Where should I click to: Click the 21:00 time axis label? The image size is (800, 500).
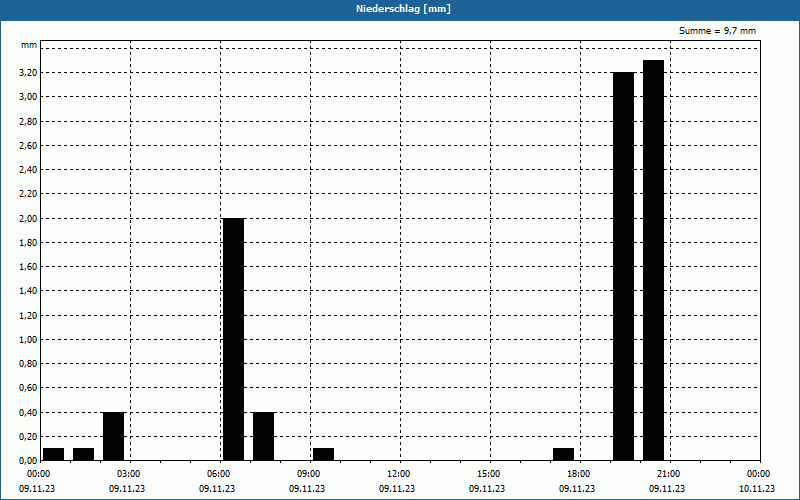(x=669, y=474)
